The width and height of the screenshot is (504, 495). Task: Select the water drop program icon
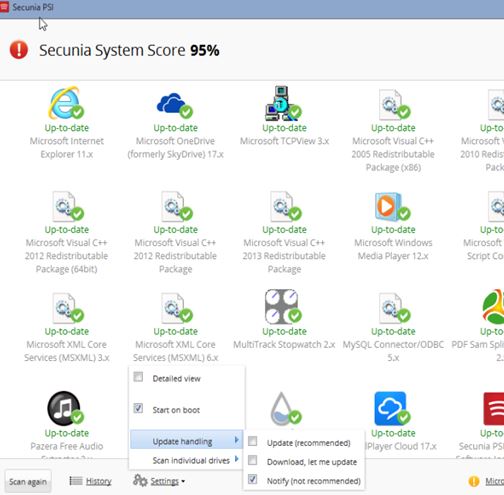285,409
